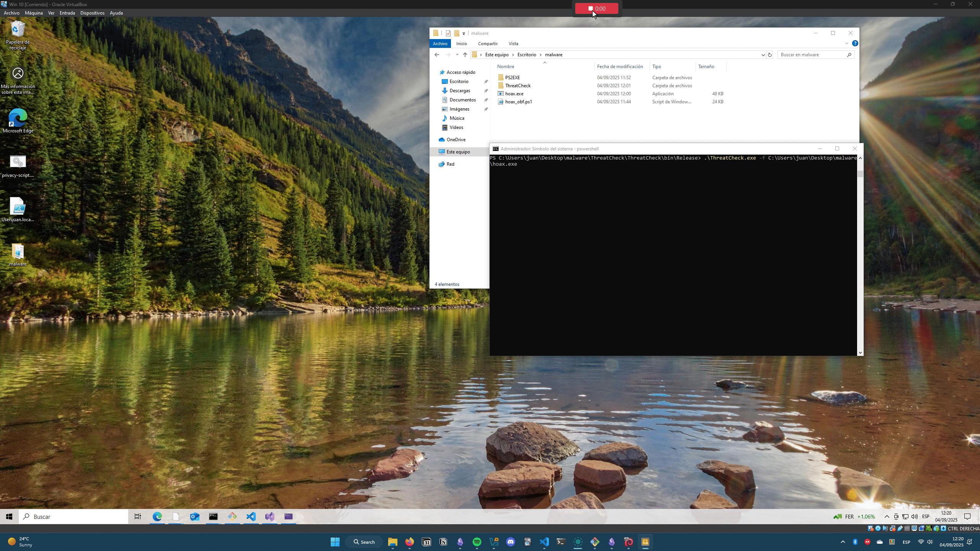Open the Dispositivos VirtualBox menu
Viewport: 980px width, 551px height.
92,13
